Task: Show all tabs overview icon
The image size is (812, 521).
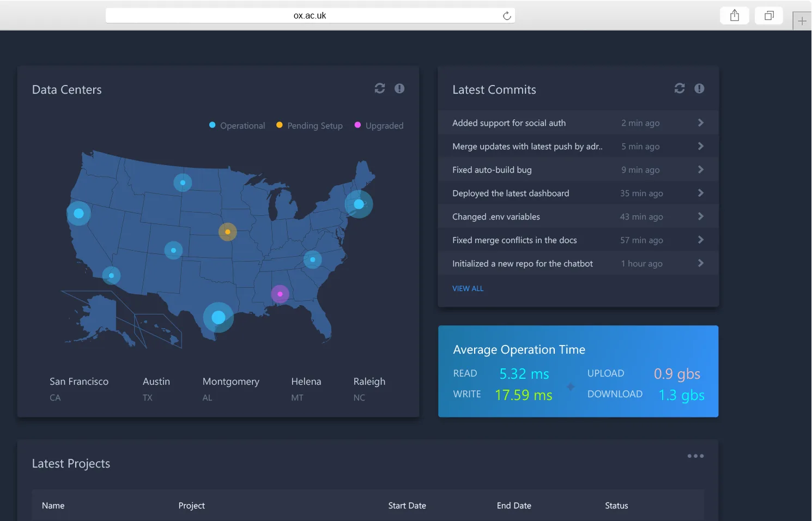Action: click(x=769, y=15)
